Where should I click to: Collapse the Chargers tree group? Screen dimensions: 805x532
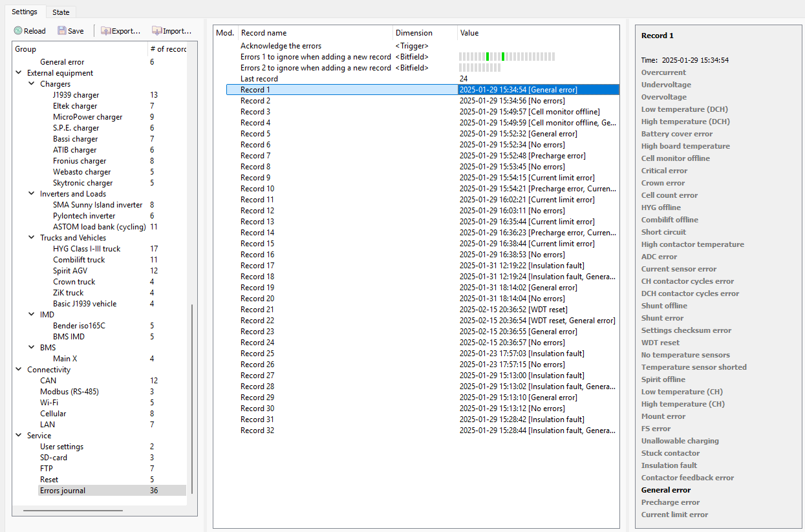(x=32, y=84)
